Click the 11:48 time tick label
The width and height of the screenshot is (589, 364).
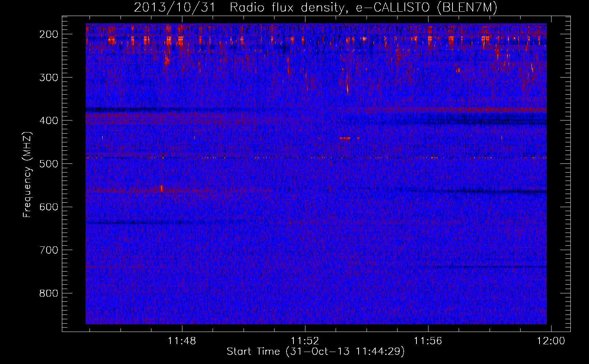(x=182, y=341)
